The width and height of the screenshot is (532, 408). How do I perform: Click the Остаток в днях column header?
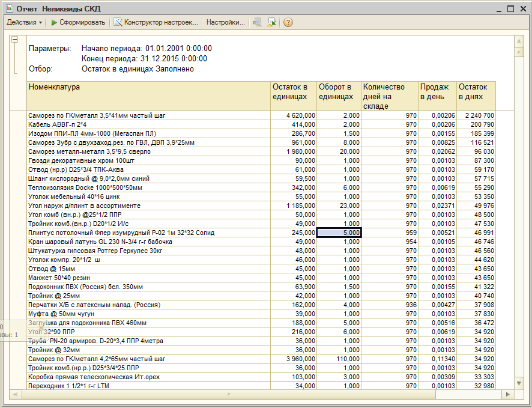[476, 96]
